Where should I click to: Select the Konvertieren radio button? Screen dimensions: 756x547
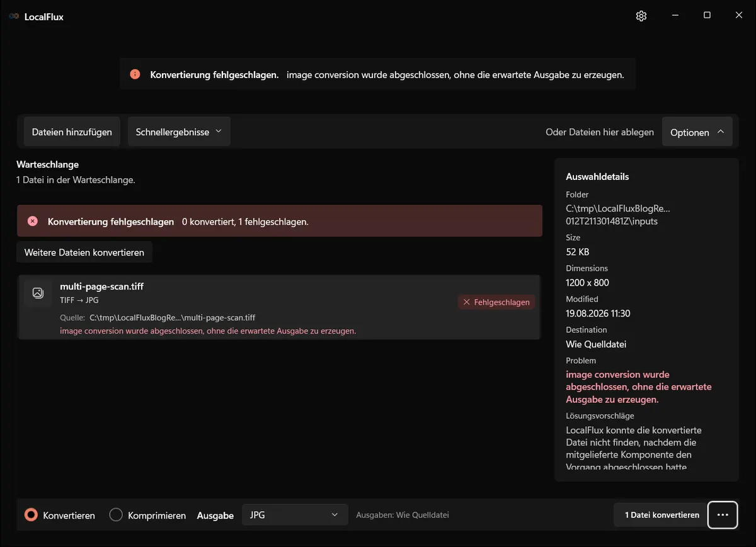(x=31, y=515)
